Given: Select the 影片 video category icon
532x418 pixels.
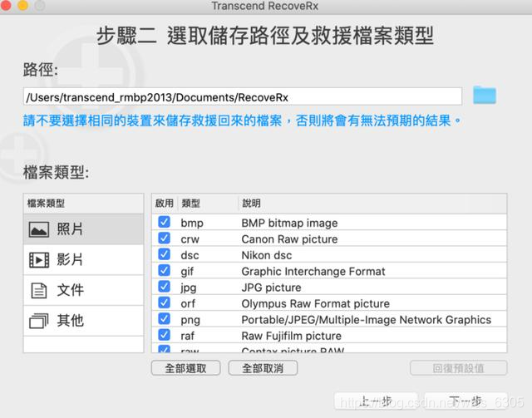Looking at the screenshot, I should (x=39, y=260).
